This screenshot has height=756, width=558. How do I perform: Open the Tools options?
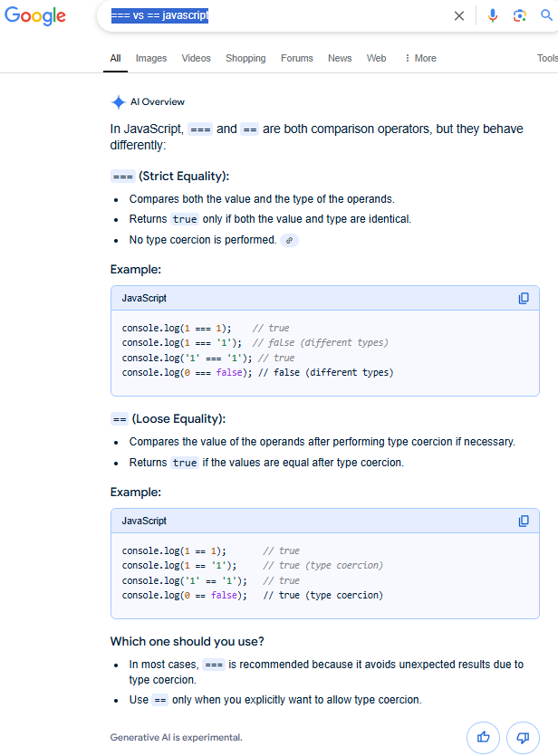point(547,58)
